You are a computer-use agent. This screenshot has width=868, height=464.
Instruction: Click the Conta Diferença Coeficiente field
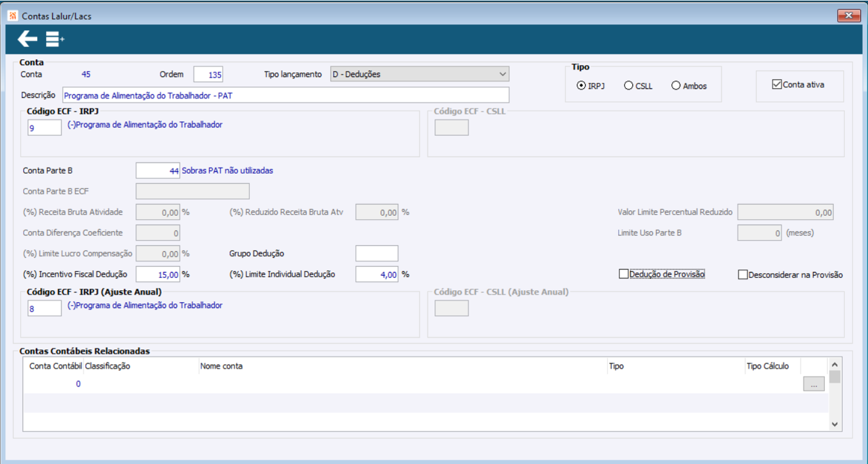[x=158, y=233]
